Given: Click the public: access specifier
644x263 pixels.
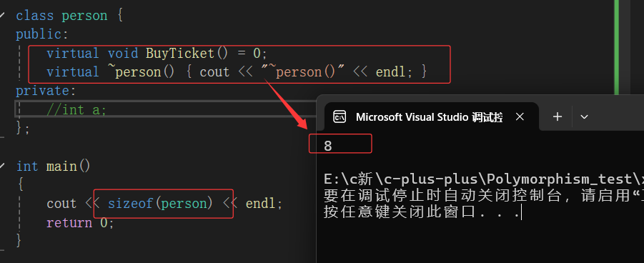Looking at the screenshot, I should (x=42, y=34).
